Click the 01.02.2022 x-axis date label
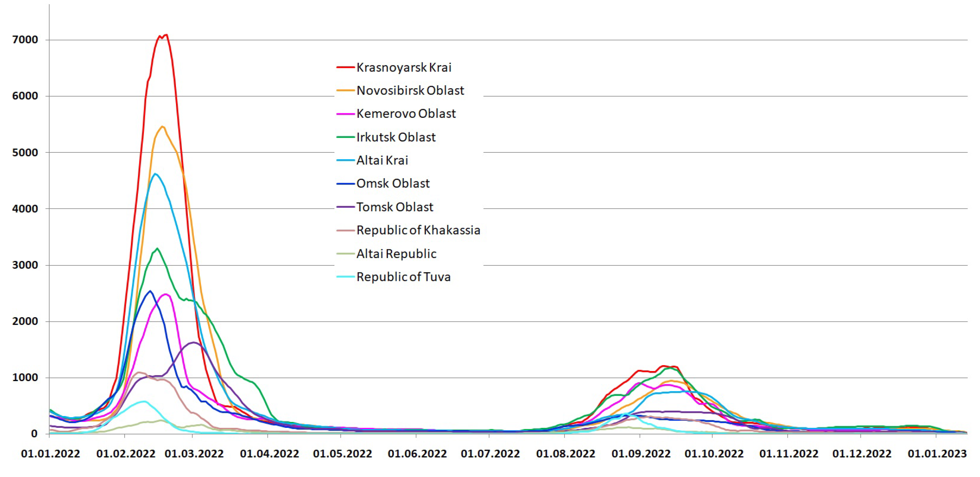The image size is (980, 477). tap(126, 454)
